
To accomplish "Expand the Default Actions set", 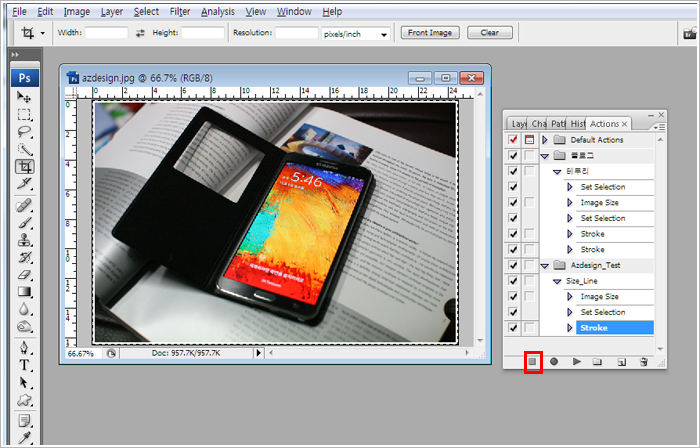I will [x=545, y=140].
